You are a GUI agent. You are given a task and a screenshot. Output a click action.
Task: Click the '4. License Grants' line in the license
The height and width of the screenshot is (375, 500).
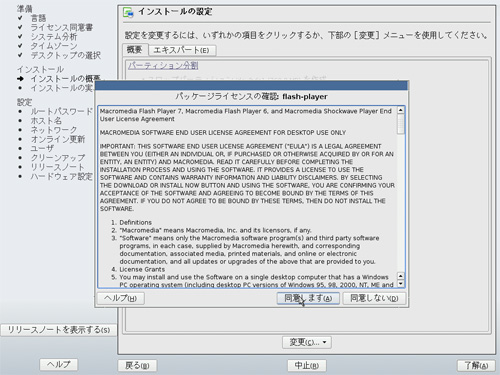point(138,269)
